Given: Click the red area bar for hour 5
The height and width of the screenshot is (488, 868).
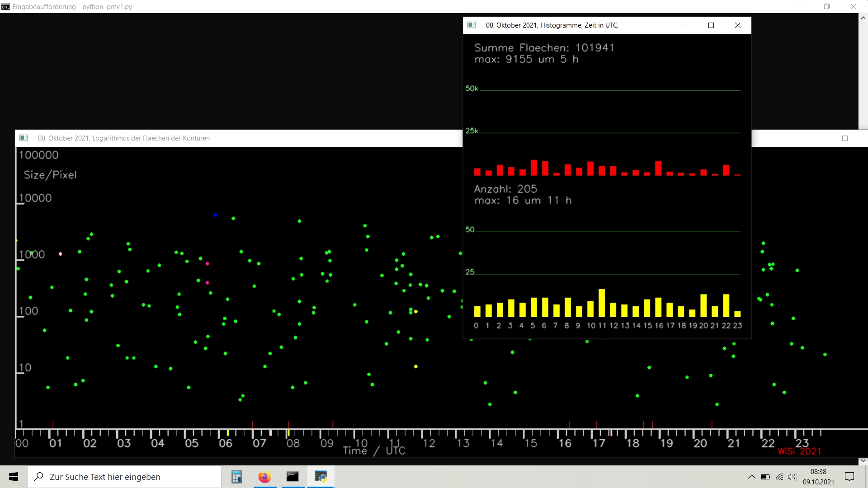Looking at the screenshot, I should [x=534, y=168].
